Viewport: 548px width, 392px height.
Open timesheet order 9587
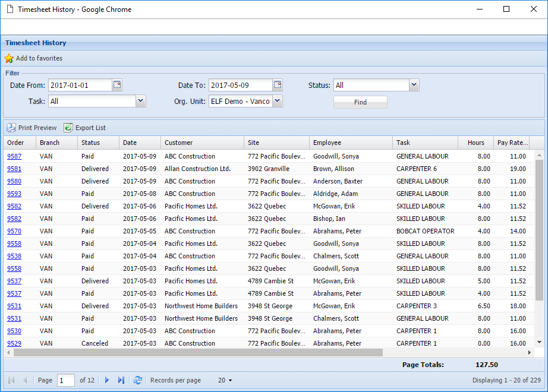point(14,156)
